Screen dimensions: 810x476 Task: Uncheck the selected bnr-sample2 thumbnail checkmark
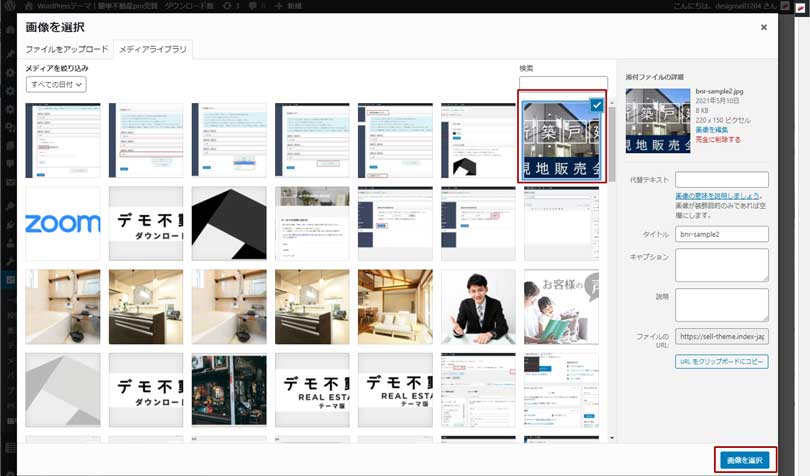pyautogui.click(x=596, y=104)
